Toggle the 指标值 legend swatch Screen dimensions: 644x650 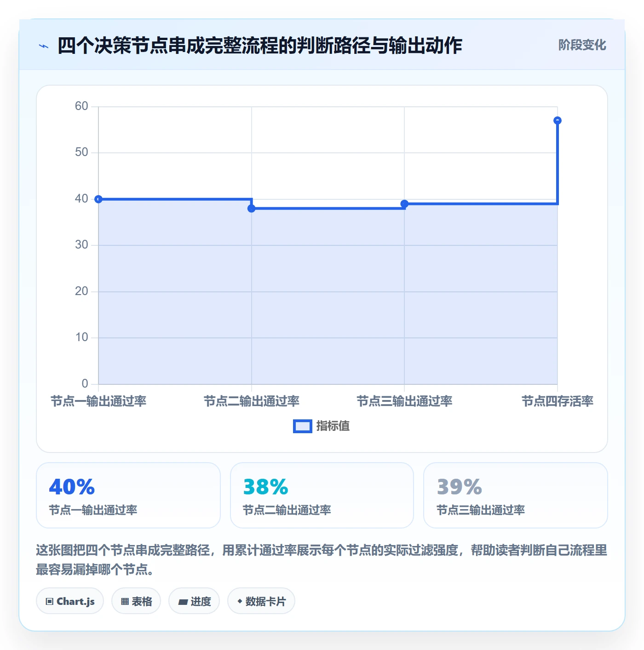point(303,426)
